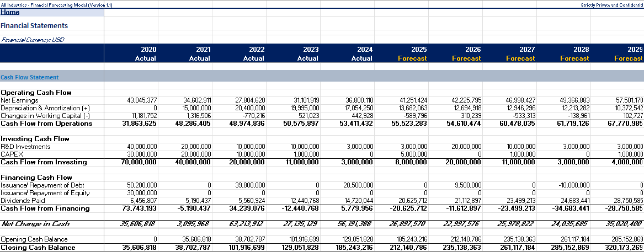Image resolution: width=644 pixels, height=252 pixels.
Task: Select Net Change in Cash value 63,213,912
Action: 248,224
